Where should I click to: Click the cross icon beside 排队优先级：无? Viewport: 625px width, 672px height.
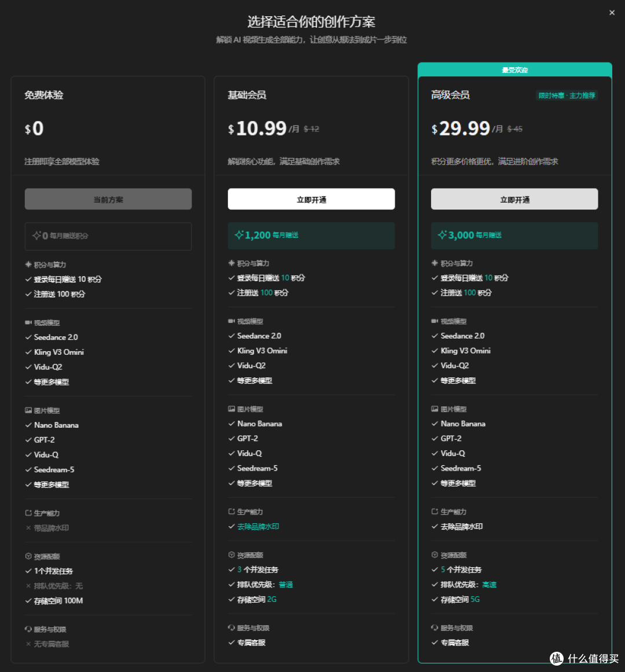(x=28, y=586)
